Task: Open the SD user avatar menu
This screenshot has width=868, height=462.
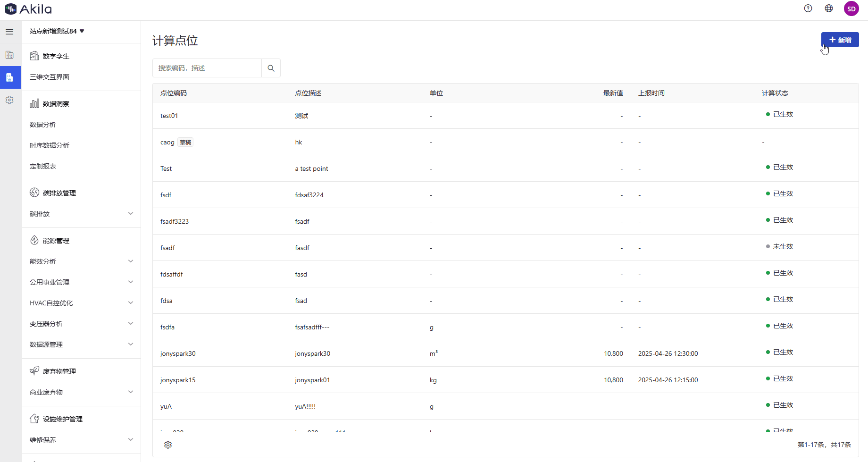Action: click(x=851, y=8)
